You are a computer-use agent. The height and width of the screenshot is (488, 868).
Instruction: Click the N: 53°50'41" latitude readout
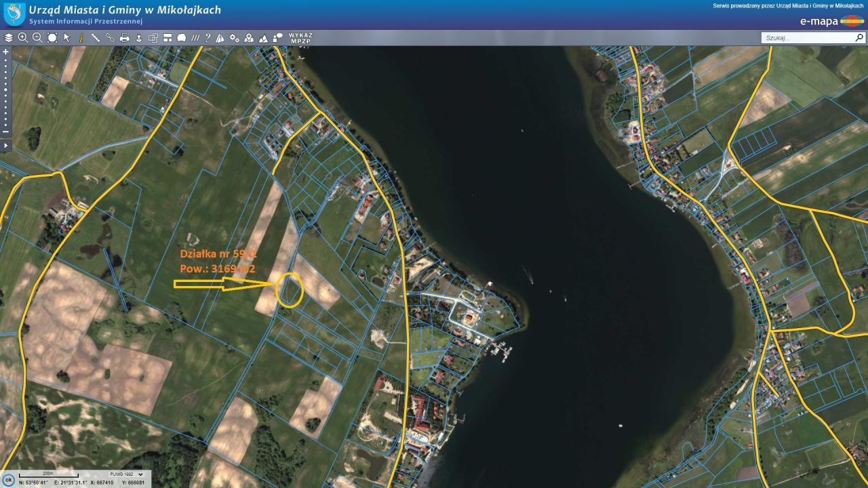pyautogui.click(x=35, y=483)
